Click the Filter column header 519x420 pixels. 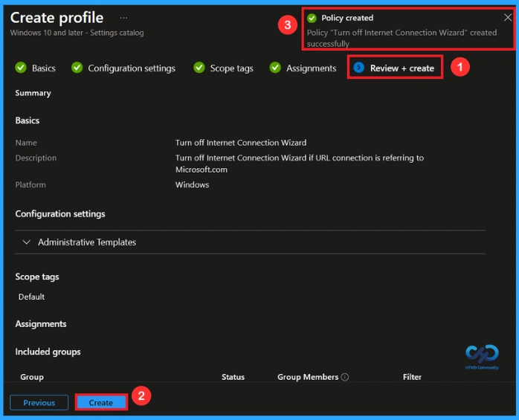tap(412, 377)
